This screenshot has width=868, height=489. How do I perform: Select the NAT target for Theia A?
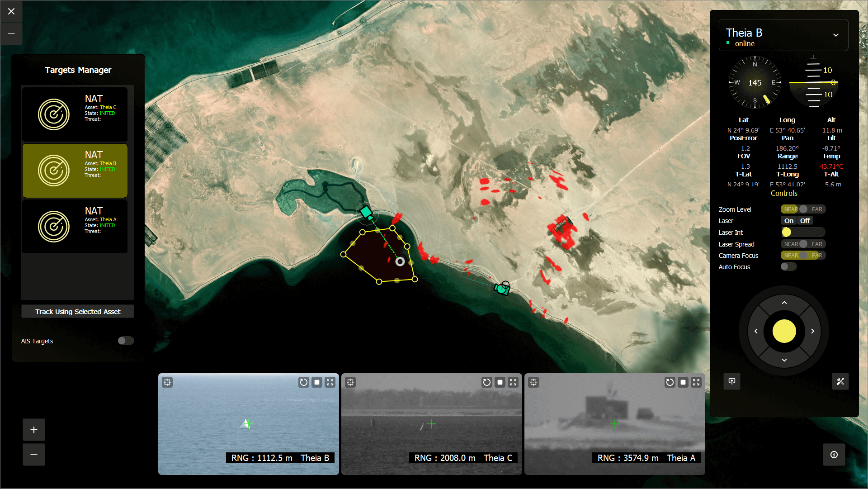(x=75, y=226)
